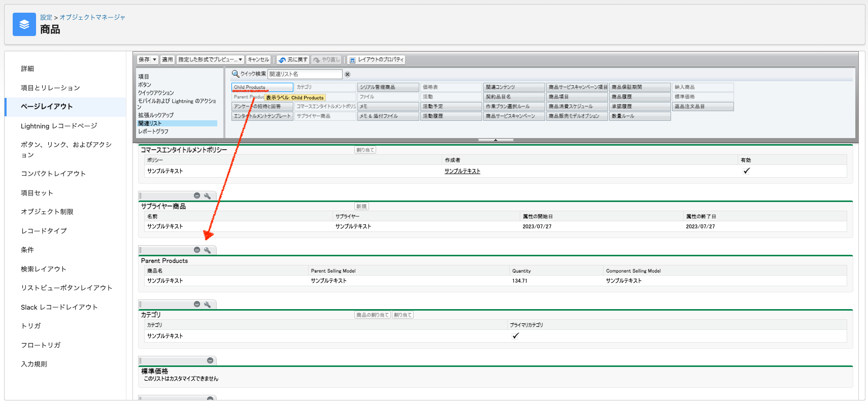Collapse the palette using the handle arrow
Screen dimensions: 868x402
click(x=495, y=140)
